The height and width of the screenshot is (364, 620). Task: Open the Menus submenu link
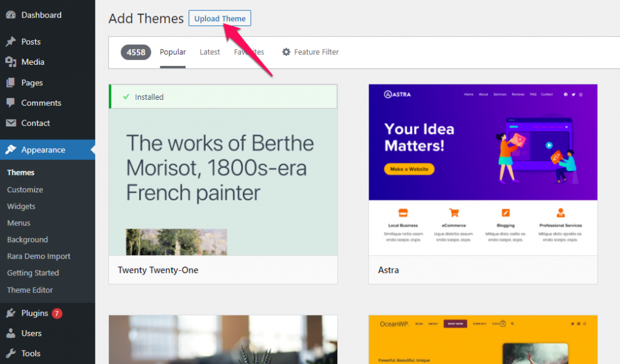click(19, 223)
